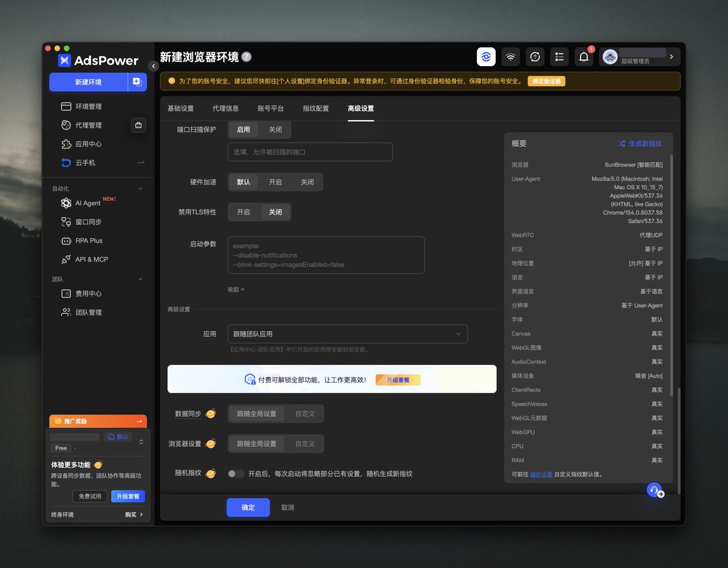Click the circular update arrow icon in the top bar

tap(535, 57)
